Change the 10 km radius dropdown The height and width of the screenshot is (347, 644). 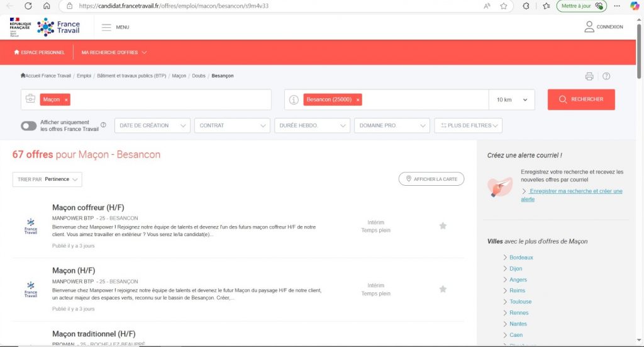512,100
